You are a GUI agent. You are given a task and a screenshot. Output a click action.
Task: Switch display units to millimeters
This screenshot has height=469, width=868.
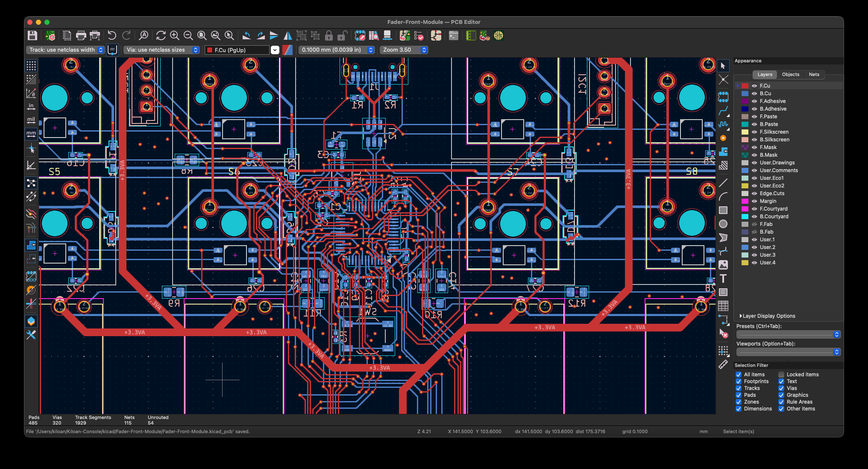click(x=31, y=134)
